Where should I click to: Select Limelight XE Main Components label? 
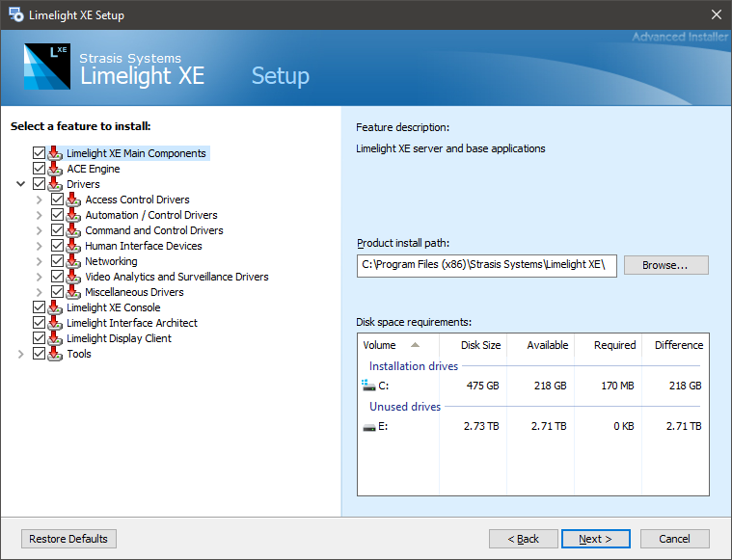(x=136, y=153)
